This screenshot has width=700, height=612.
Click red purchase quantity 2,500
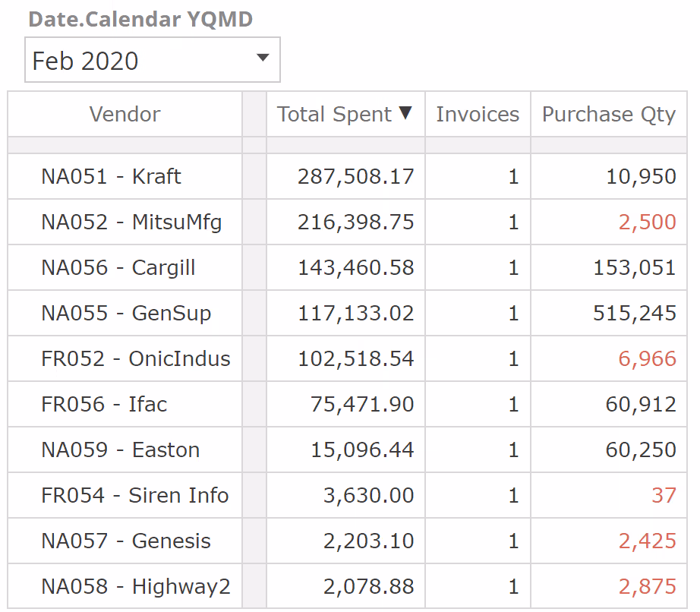click(647, 222)
